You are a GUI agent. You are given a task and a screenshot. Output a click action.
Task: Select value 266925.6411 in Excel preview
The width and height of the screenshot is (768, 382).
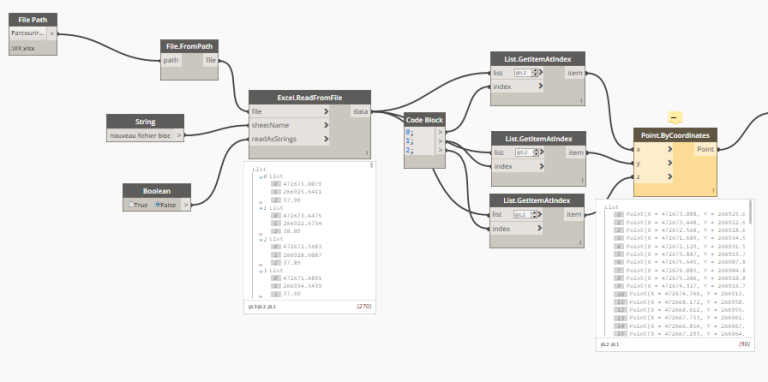click(302, 192)
